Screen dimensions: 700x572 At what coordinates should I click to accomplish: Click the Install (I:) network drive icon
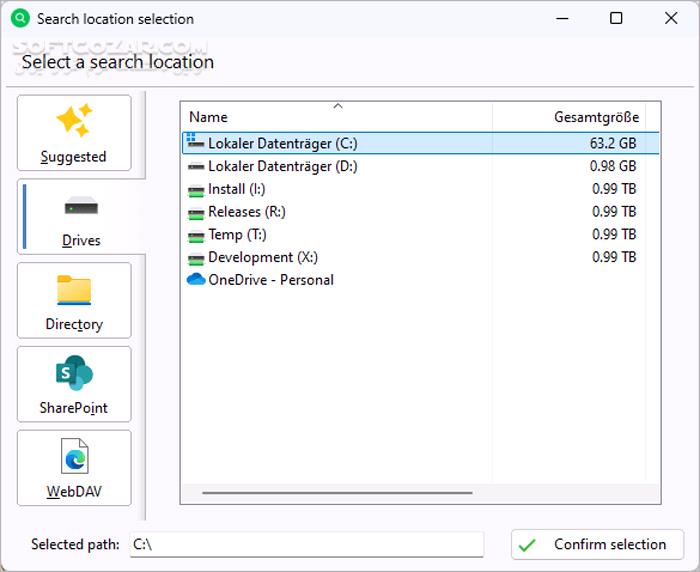pos(196,190)
